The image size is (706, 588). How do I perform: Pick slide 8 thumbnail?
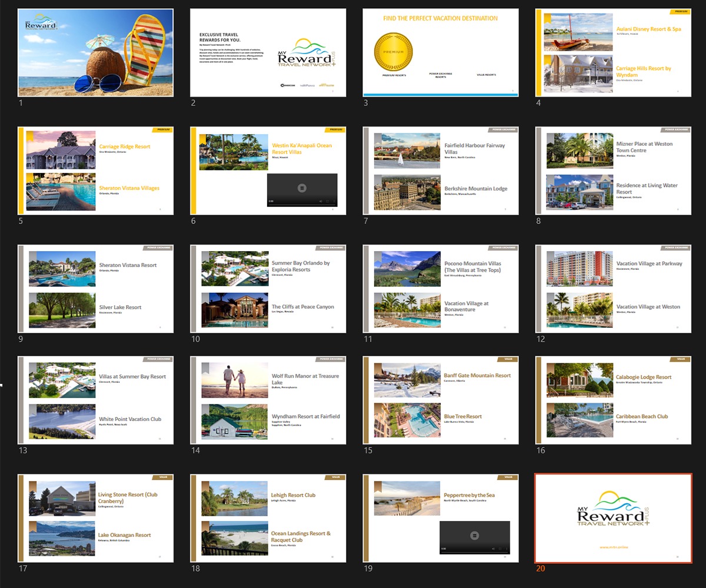click(x=614, y=171)
